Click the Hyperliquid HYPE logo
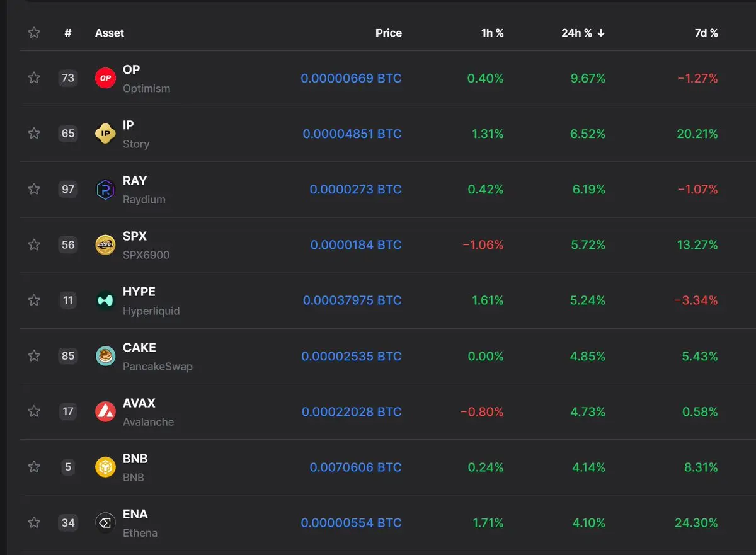 click(x=105, y=300)
